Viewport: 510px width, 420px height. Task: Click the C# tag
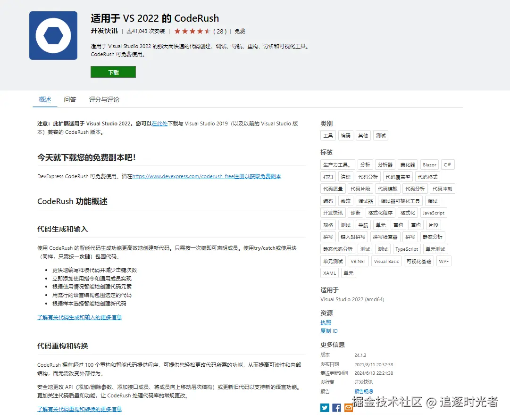pos(448,165)
